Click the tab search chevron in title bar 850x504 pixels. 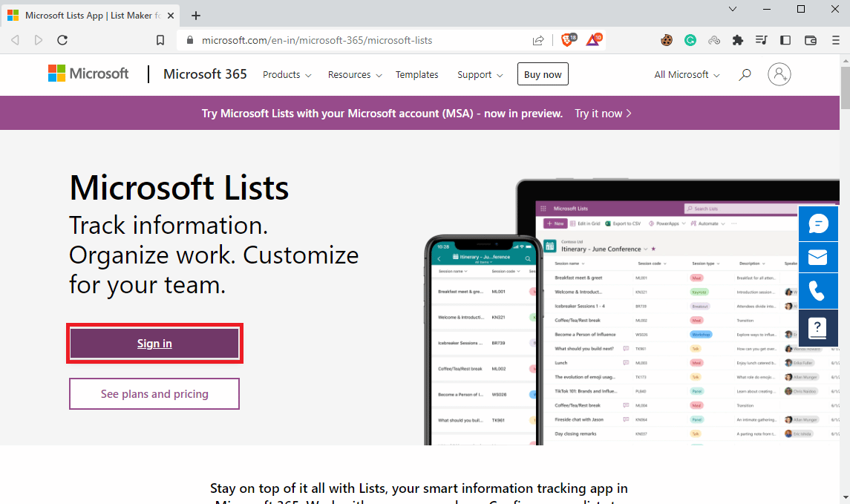(x=733, y=9)
